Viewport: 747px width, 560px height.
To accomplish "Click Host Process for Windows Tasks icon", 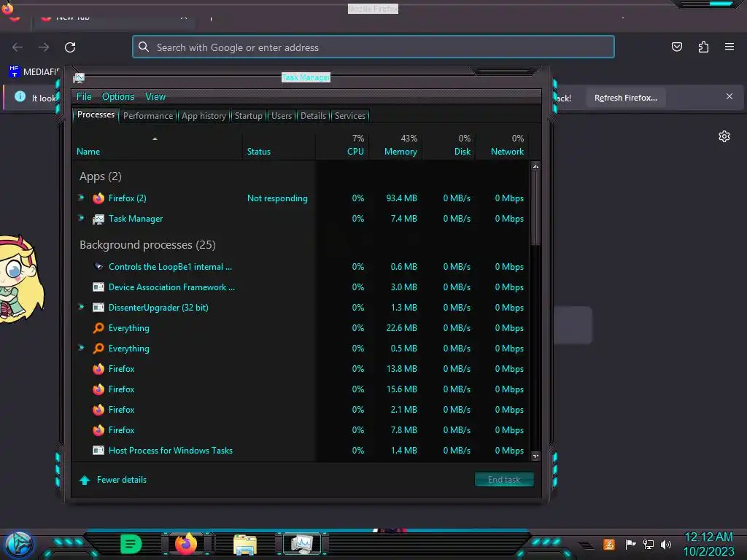I will [98, 451].
